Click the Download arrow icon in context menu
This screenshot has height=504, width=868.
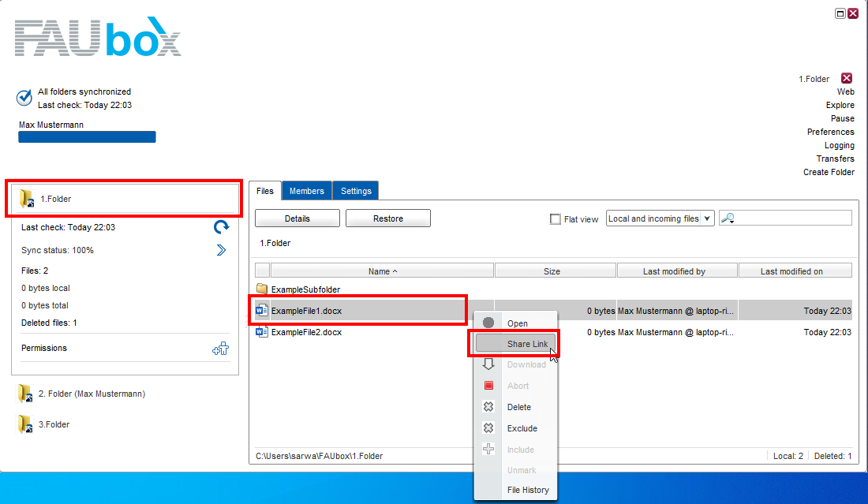pyautogui.click(x=488, y=364)
